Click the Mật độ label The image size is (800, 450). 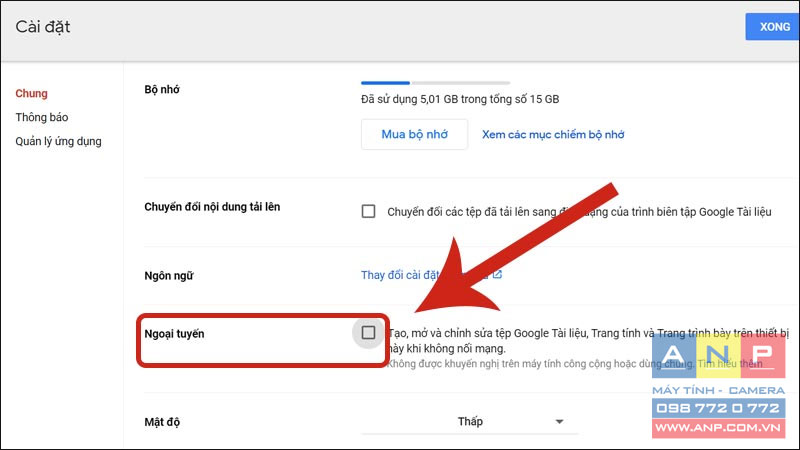coord(162,422)
